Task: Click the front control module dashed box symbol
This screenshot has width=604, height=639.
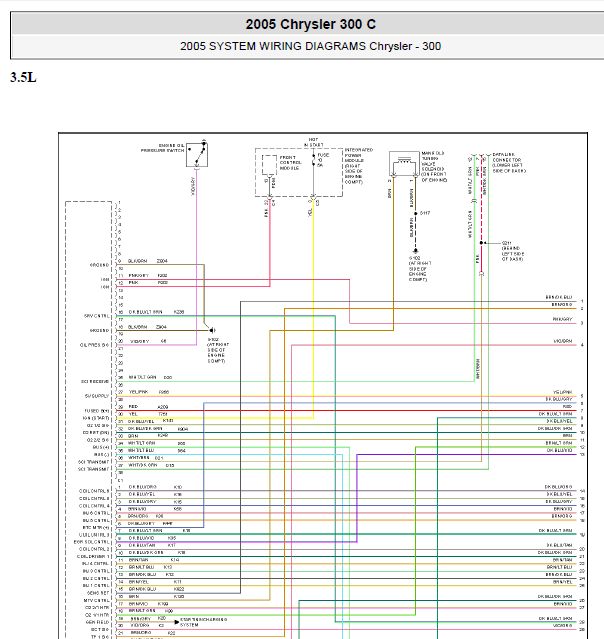Action: coord(269,165)
